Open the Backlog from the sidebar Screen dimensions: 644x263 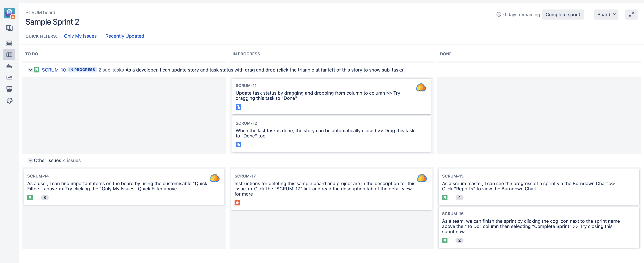[9, 43]
